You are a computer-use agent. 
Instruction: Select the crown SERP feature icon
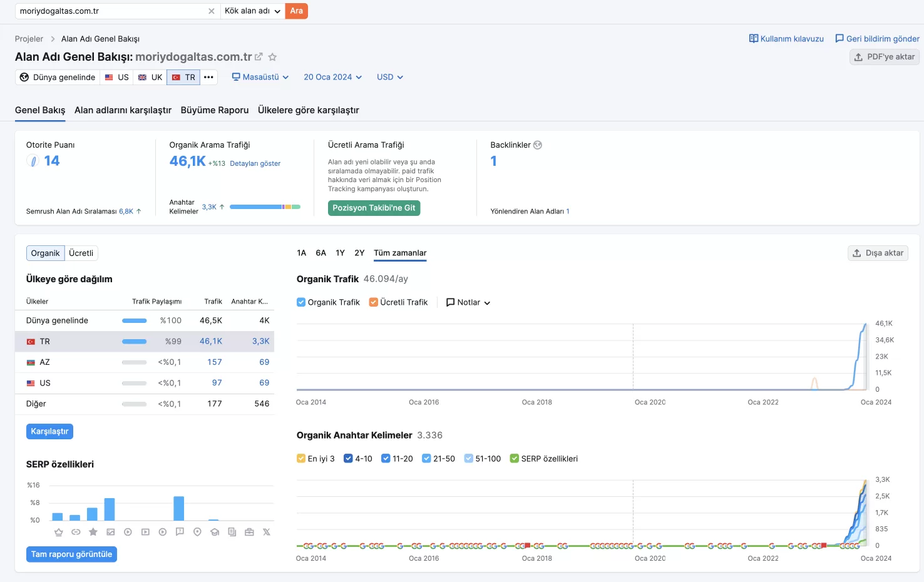(x=59, y=532)
